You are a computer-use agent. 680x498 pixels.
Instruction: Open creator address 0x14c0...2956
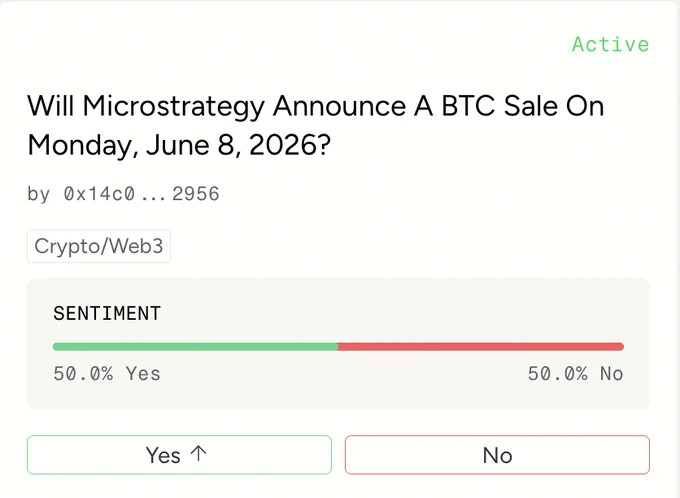point(141,193)
